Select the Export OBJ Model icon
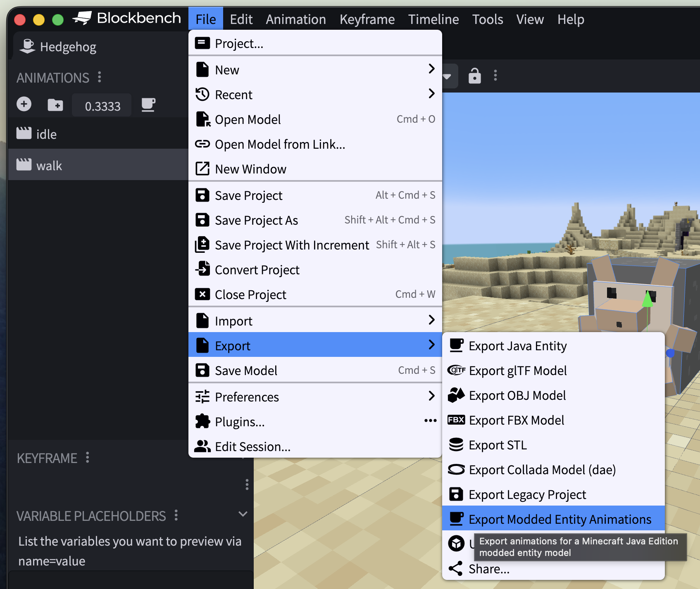This screenshot has width=700, height=589. coord(456,395)
